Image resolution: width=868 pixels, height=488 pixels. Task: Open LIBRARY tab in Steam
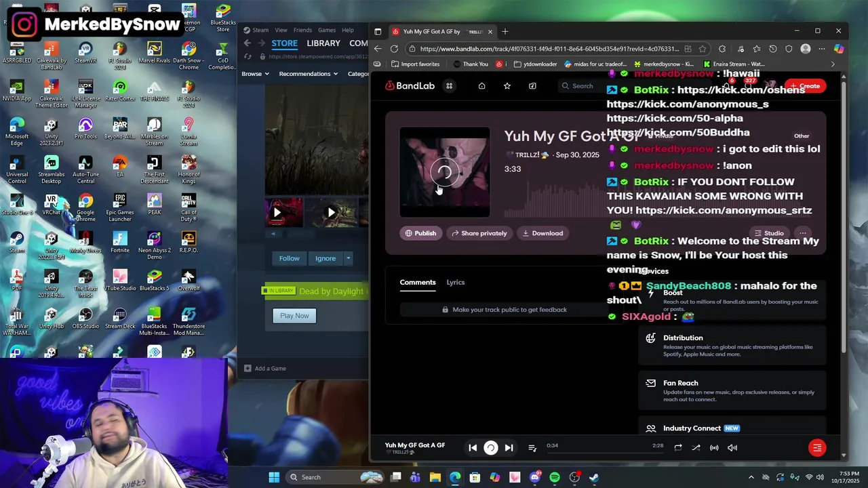(323, 43)
